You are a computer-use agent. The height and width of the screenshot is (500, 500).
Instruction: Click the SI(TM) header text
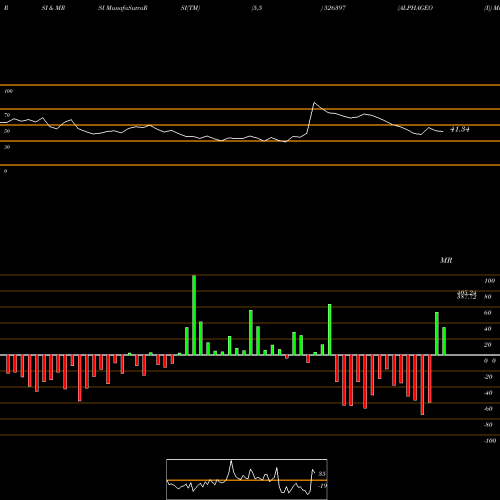click(x=190, y=8)
